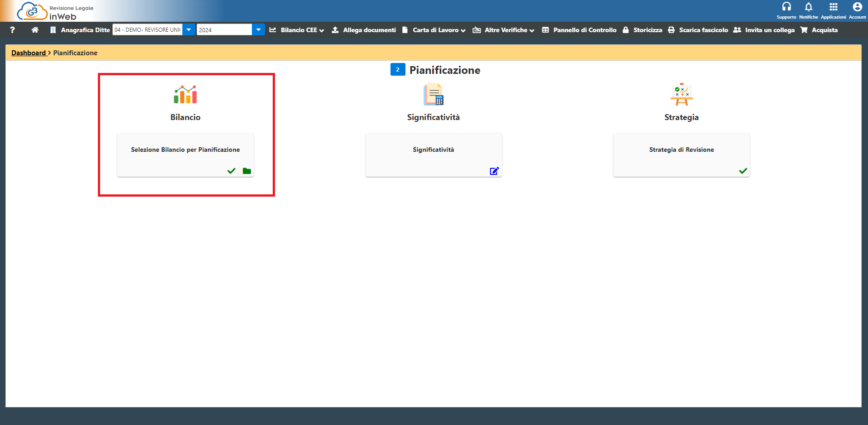Open the Altre Verifiche menu
Image resolution: width=868 pixels, height=425 pixels.
[x=504, y=30]
